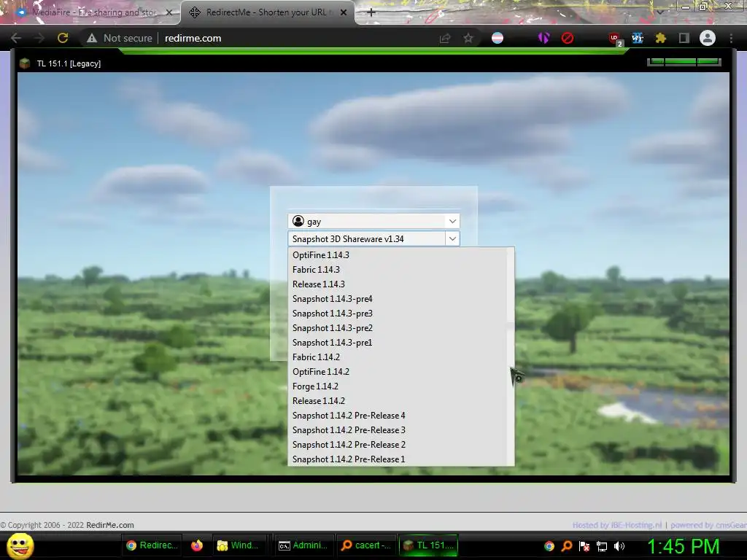Click the 1:45 PM clock
The height and width of the screenshot is (560, 747).
click(683, 546)
